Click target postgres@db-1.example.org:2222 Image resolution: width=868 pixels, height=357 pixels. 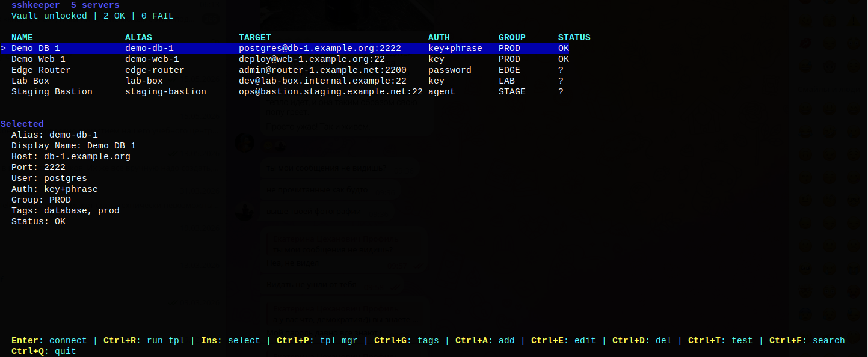point(320,48)
